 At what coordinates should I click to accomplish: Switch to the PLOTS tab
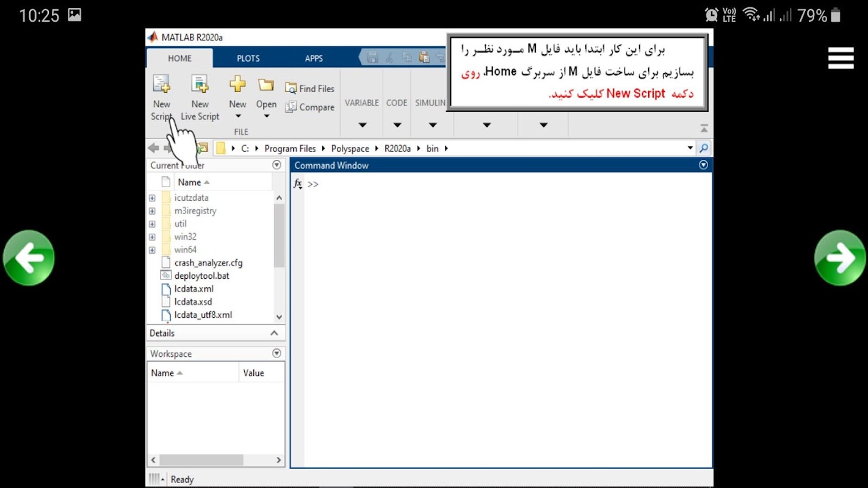pyautogui.click(x=248, y=59)
